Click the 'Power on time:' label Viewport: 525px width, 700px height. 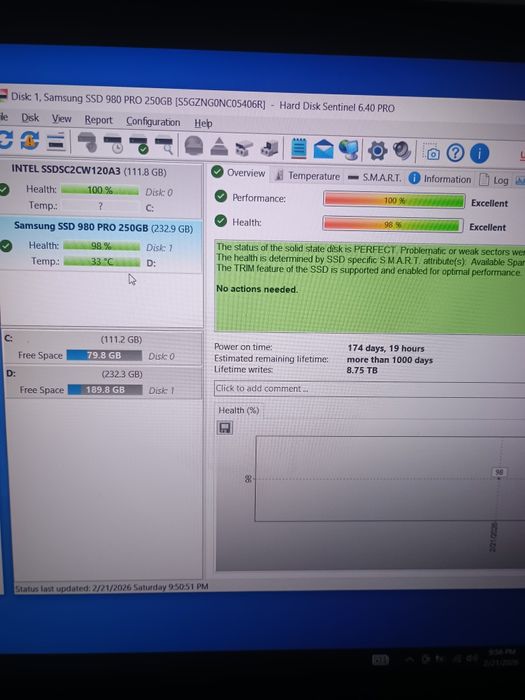(243, 347)
